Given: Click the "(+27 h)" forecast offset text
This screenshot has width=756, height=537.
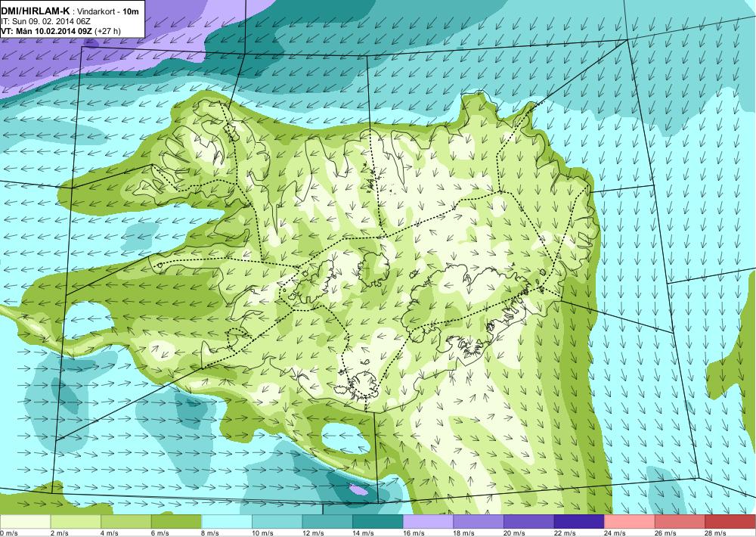Looking at the screenshot, I should pos(108,31).
